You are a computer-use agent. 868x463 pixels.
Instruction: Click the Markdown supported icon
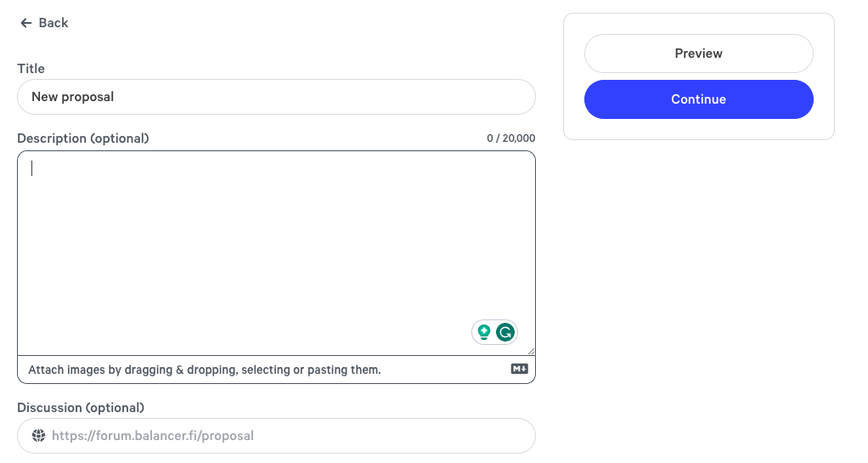[520, 369]
